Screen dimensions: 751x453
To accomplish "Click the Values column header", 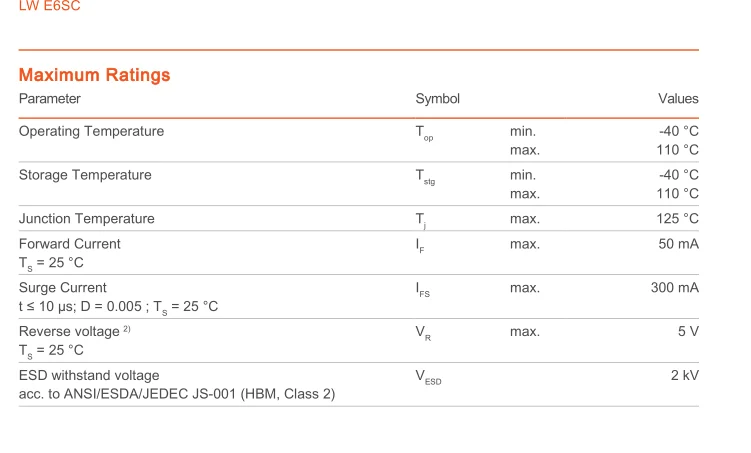I will [678, 99].
